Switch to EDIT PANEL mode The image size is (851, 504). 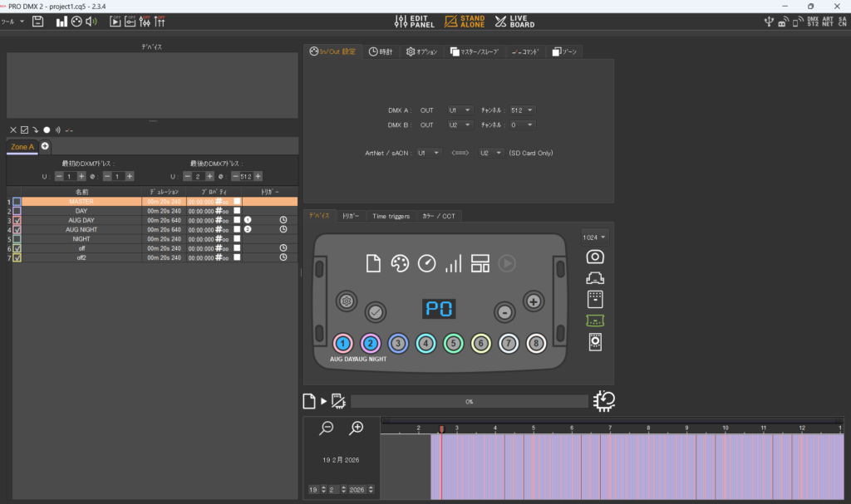[414, 21]
